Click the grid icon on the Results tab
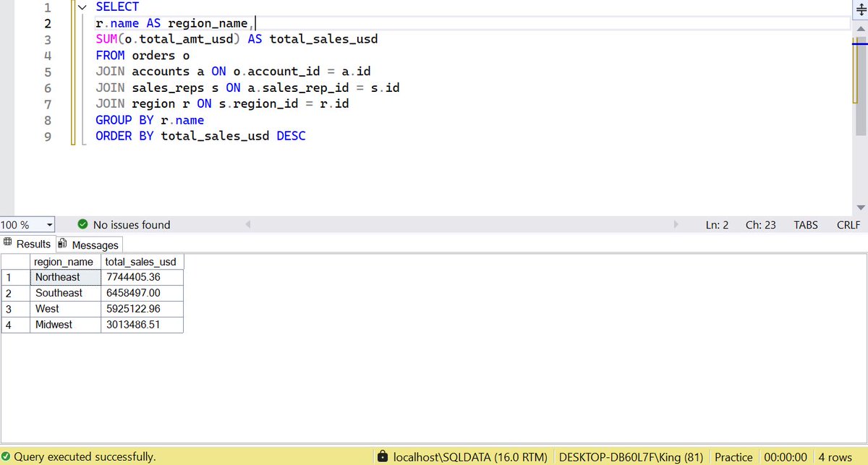Viewport: 868px width, 465px height. [x=9, y=244]
